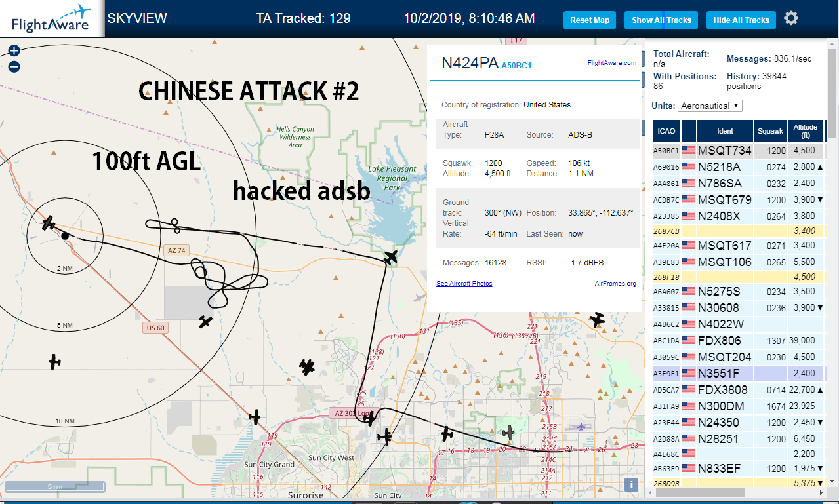Image resolution: width=839 pixels, height=504 pixels.
Task: Open the settings gear icon
Action: click(791, 18)
